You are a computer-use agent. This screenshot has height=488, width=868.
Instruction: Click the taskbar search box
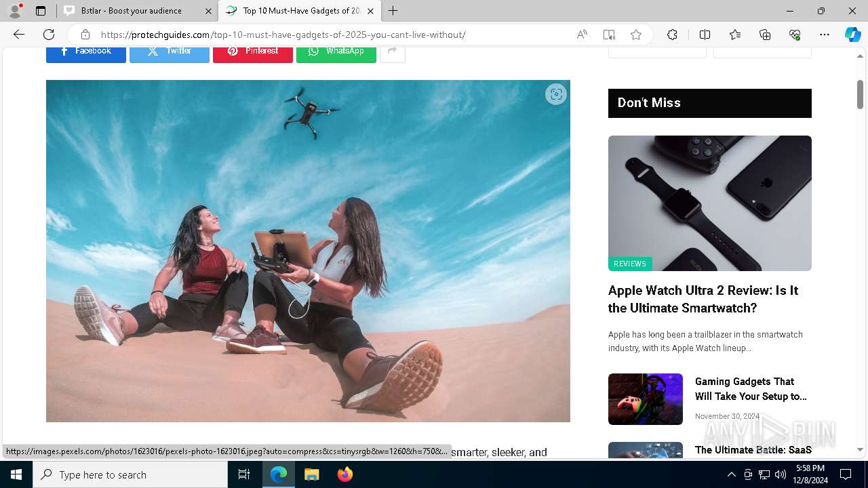(x=130, y=474)
